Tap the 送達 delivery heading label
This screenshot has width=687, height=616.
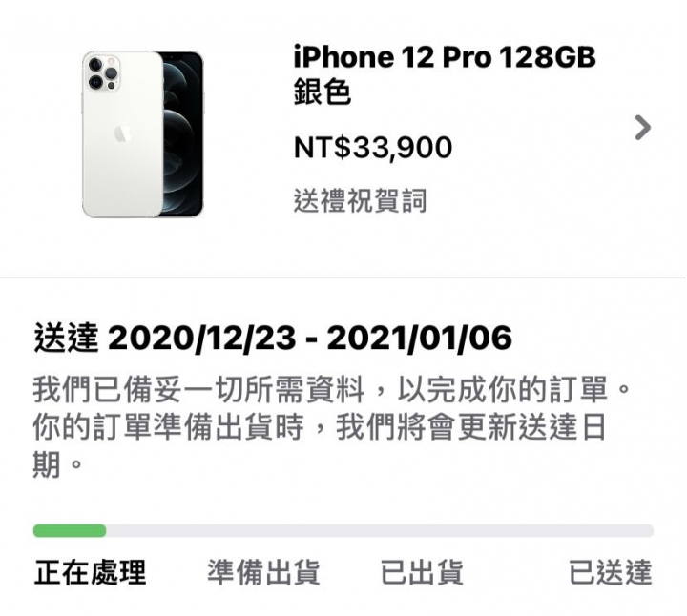coord(66,338)
